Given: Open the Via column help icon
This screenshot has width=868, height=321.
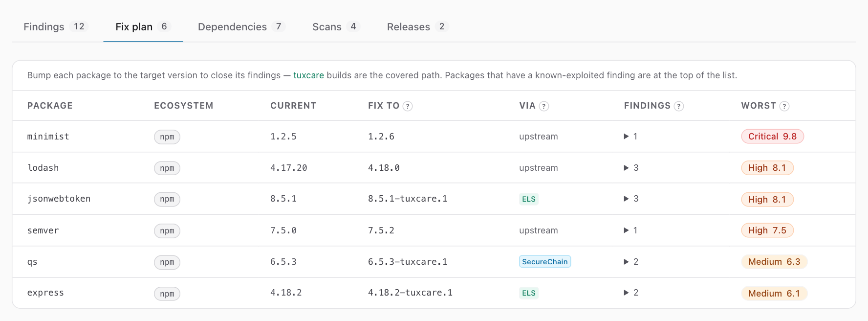Looking at the screenshot, I should click(x=544, y=106).
